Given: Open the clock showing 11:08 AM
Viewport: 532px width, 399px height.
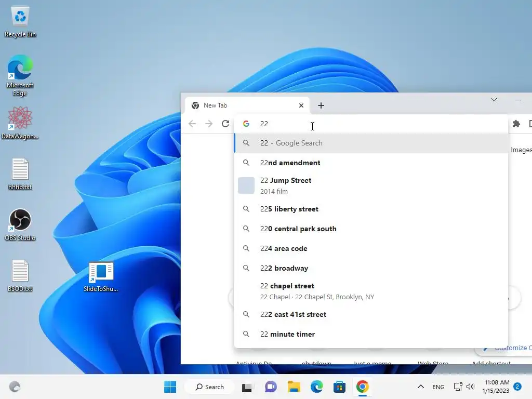Looking at the screenshot, I should point(497,387).
